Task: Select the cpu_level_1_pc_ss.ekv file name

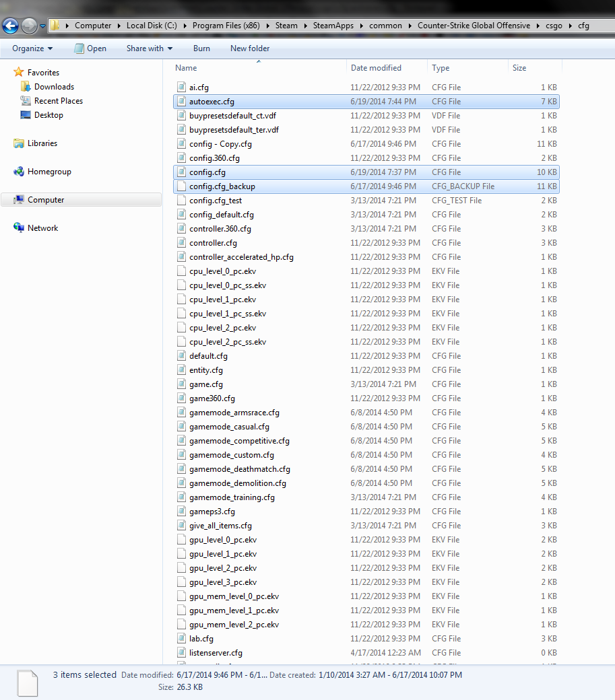Action: pos(227,314)
